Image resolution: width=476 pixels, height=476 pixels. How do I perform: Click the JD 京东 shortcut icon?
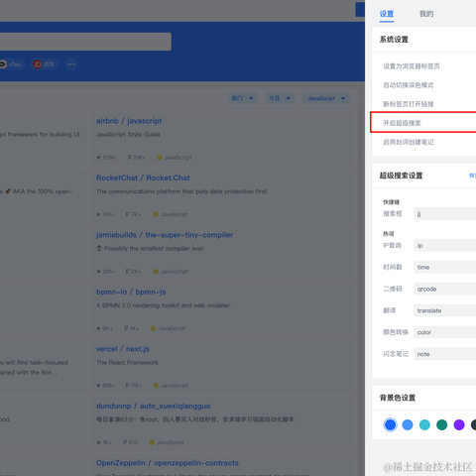45,64
